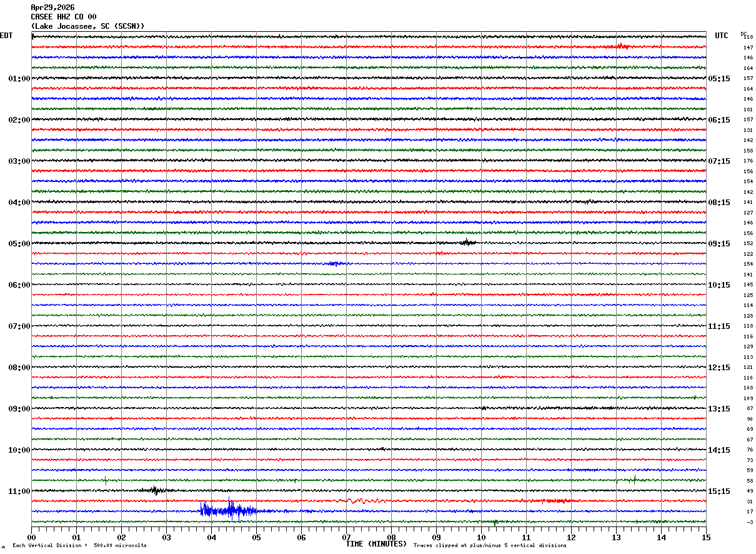Click the black burst on the 05:00 trace

tap(467, 243)
